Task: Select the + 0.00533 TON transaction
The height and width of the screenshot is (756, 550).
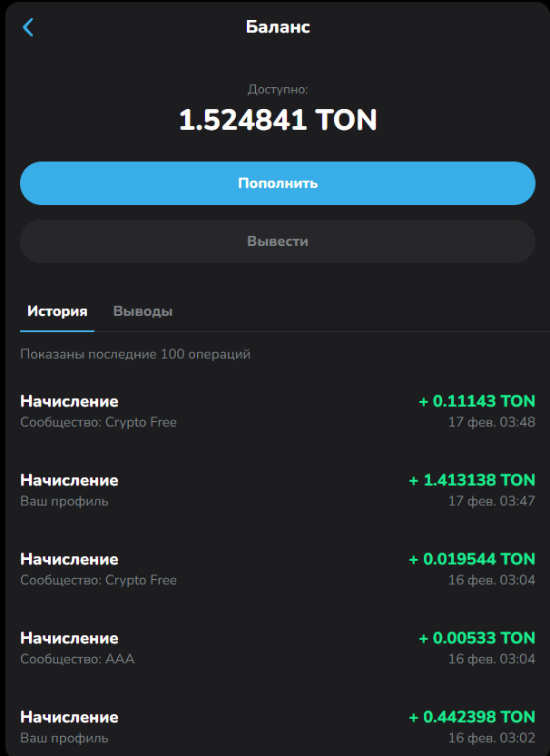Action: tap(476, 638)
